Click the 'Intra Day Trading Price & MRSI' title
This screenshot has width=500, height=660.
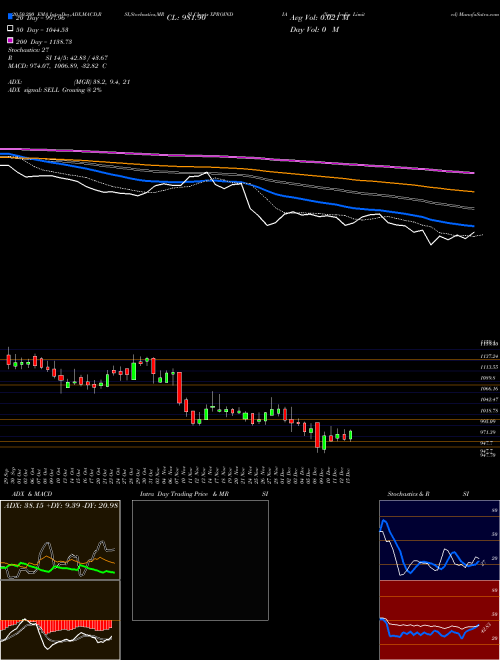click(204, 494)
